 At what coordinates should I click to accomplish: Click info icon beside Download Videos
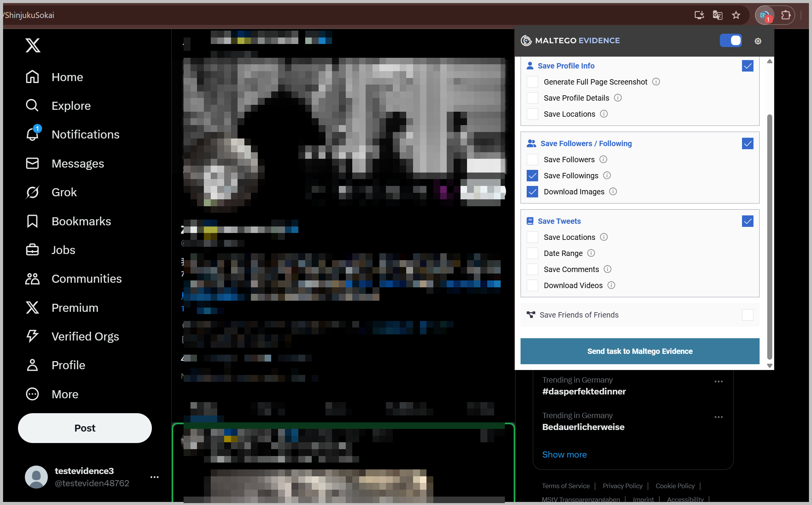tap(611, 285)
